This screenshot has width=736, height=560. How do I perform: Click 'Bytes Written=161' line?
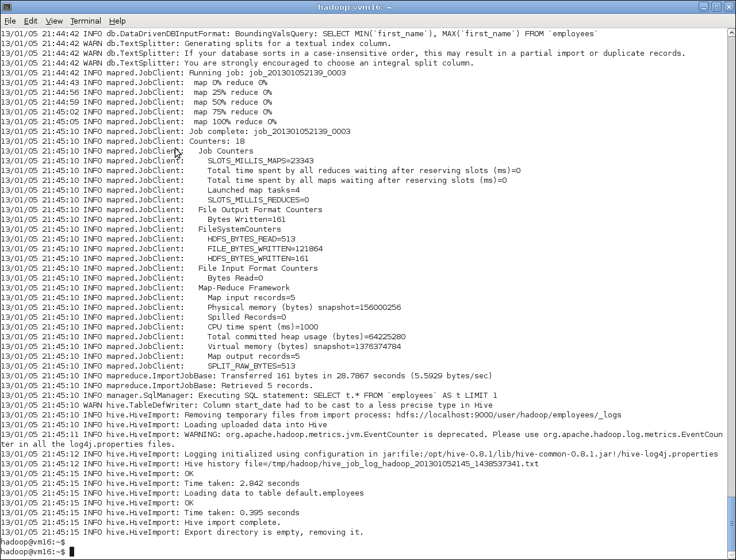click(247, 220)
